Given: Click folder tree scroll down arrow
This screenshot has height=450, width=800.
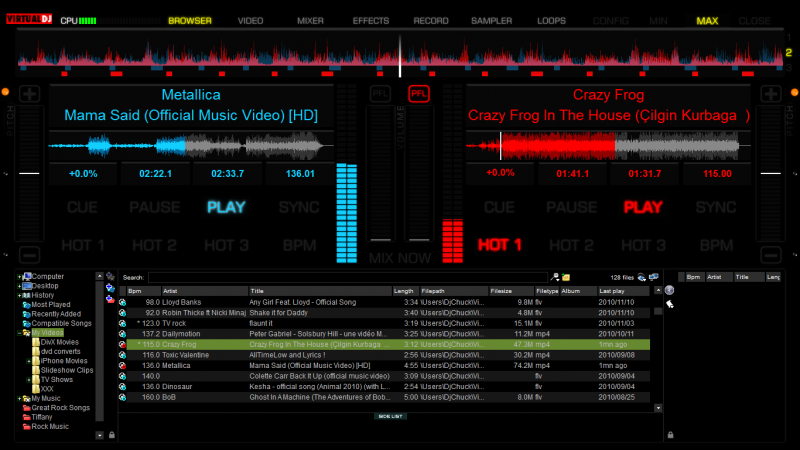Looking at the screenshot, I should coord(99,435).
